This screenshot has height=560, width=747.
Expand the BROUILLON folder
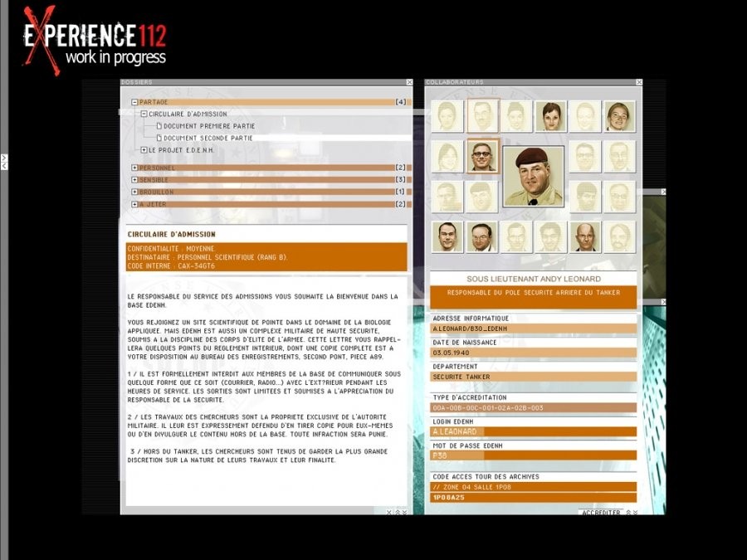click(134, 192)
